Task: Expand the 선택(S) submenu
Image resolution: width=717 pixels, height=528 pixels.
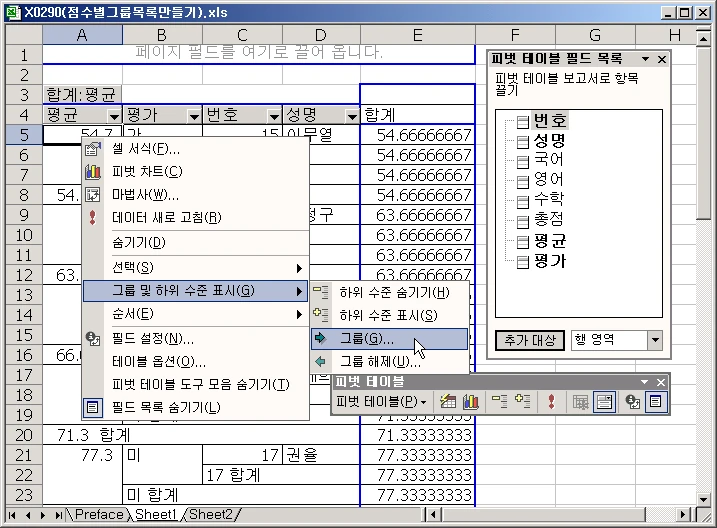Action: pos(196,268)
